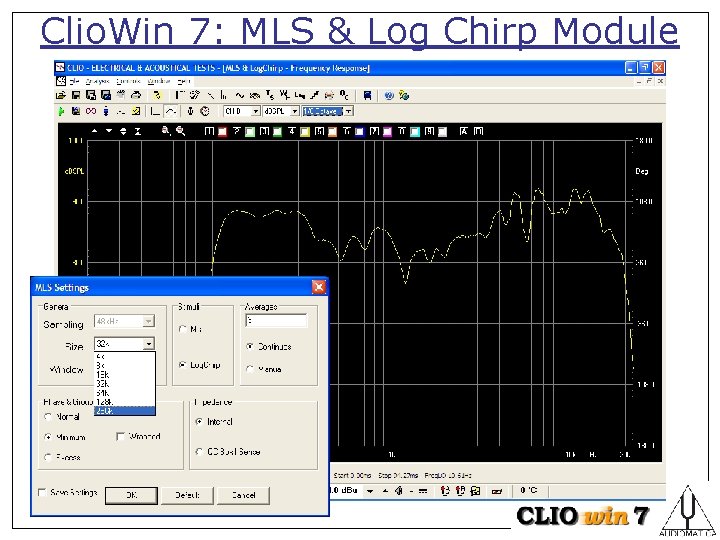Screen dimensions: 720x540
Task: Select the MLS stimuli radio button
Action: 182,329
